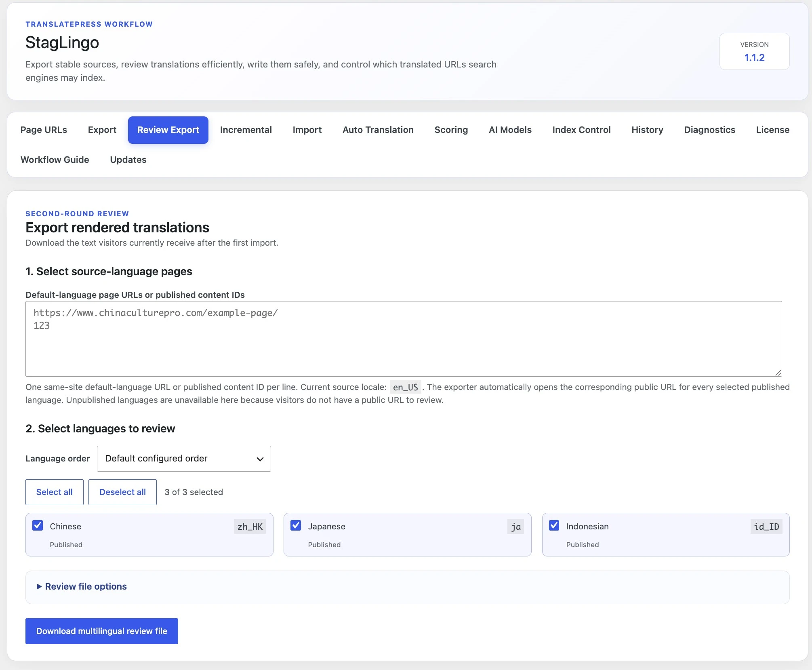This screenshot has height=670, width=812.
Task: Open the Page URLs tab
Action: [x=44, y=130]
